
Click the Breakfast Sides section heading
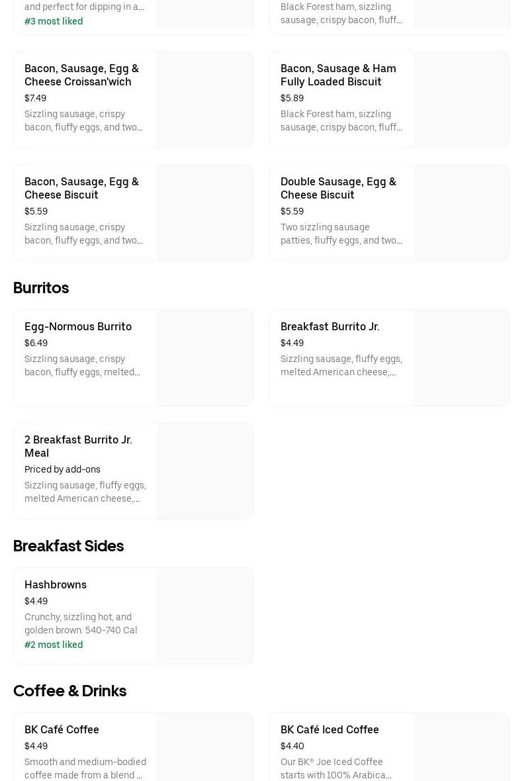click(x=68, y=546)
